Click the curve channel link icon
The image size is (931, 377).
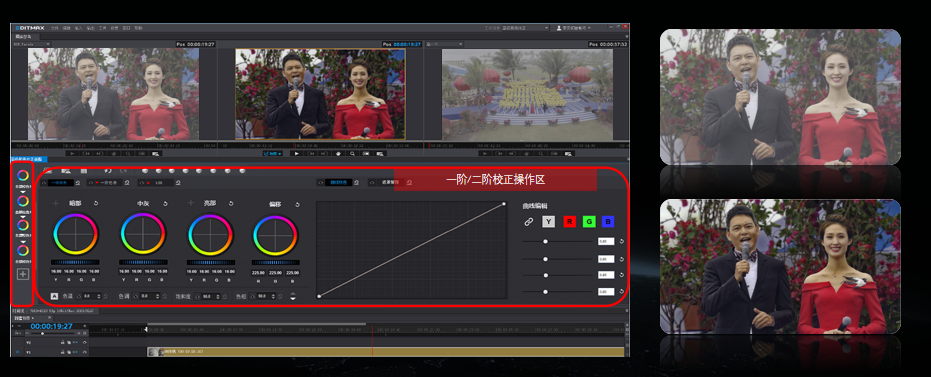click(x=528, y=221)
